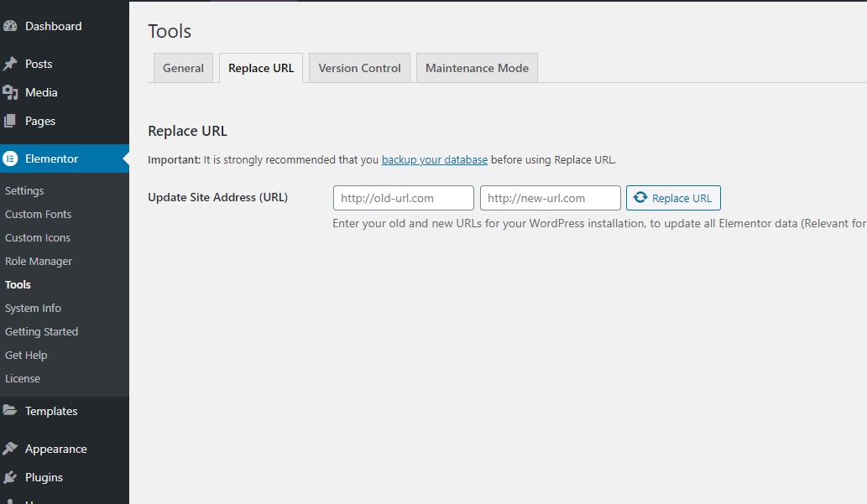Click the Update Site Address (URL) label
This screenshot has height=504, width=867.
click(218, 197)
